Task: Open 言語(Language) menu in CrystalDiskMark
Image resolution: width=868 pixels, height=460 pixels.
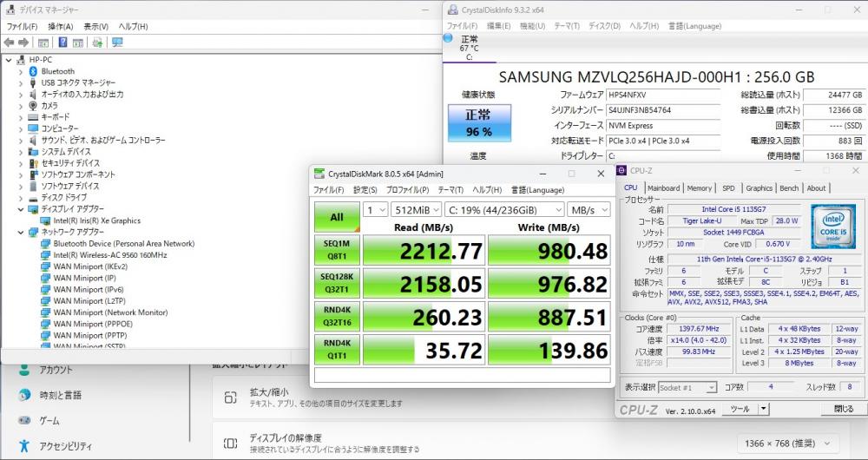Action: point(537,190)
